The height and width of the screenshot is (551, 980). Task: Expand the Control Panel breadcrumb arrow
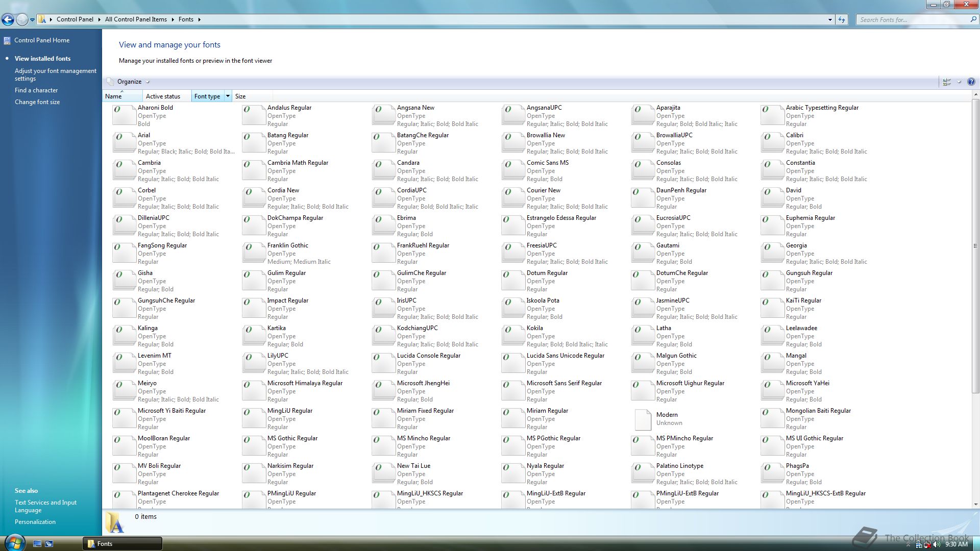99,19
